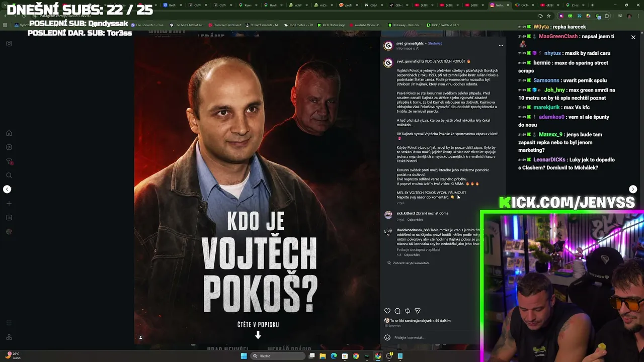
Task: Open the 'File Converter' bookmark
Action: 148,25
